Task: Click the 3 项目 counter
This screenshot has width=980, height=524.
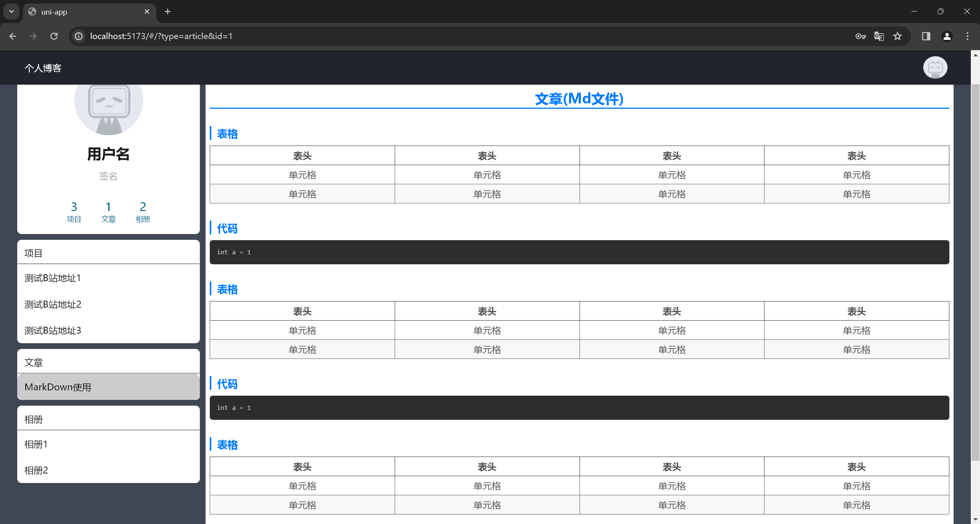Action: pos(74,212)
